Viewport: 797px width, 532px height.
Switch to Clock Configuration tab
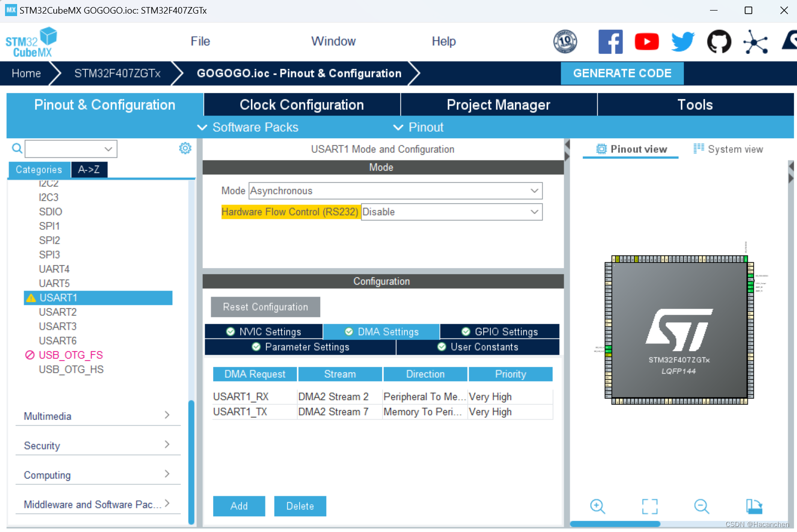pyautogui.click(x=302, y=105)
